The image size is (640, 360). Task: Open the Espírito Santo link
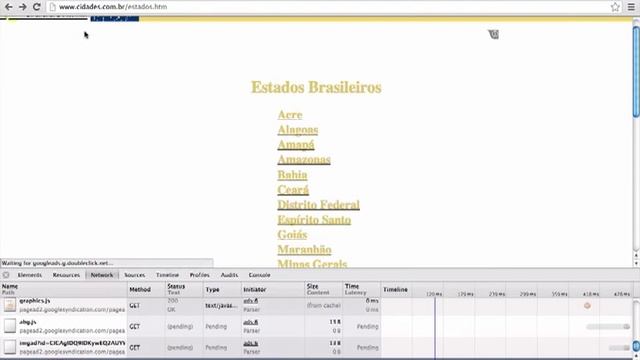click(x=314, y=220)
